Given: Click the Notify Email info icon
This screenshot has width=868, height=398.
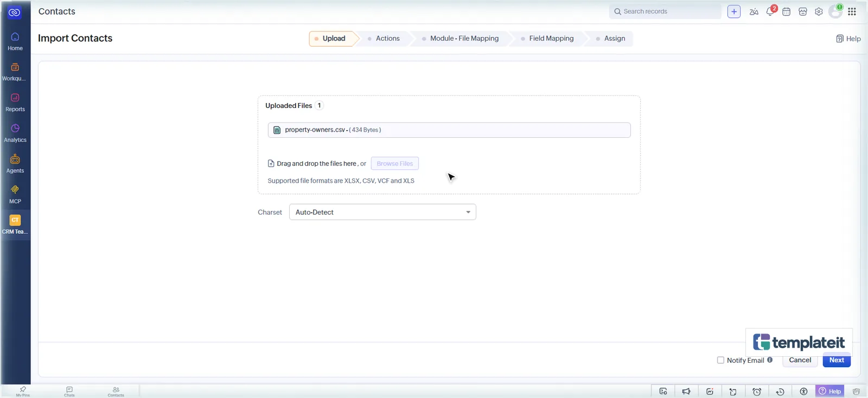Looking at the screenshot, I should [x=770, y=360].
